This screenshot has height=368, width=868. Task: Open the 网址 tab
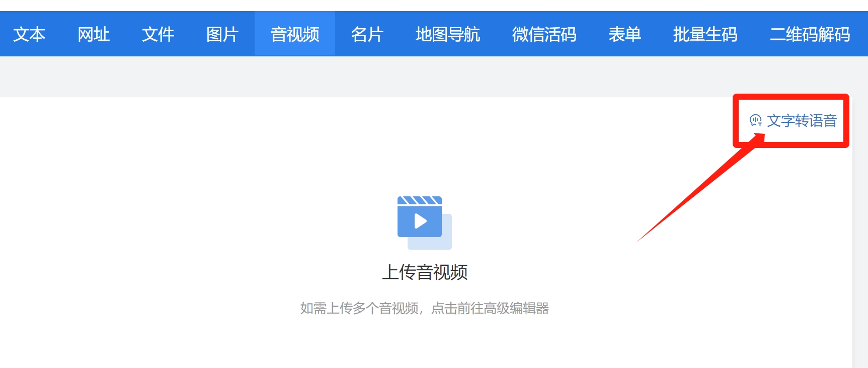[x=94, y=34]
